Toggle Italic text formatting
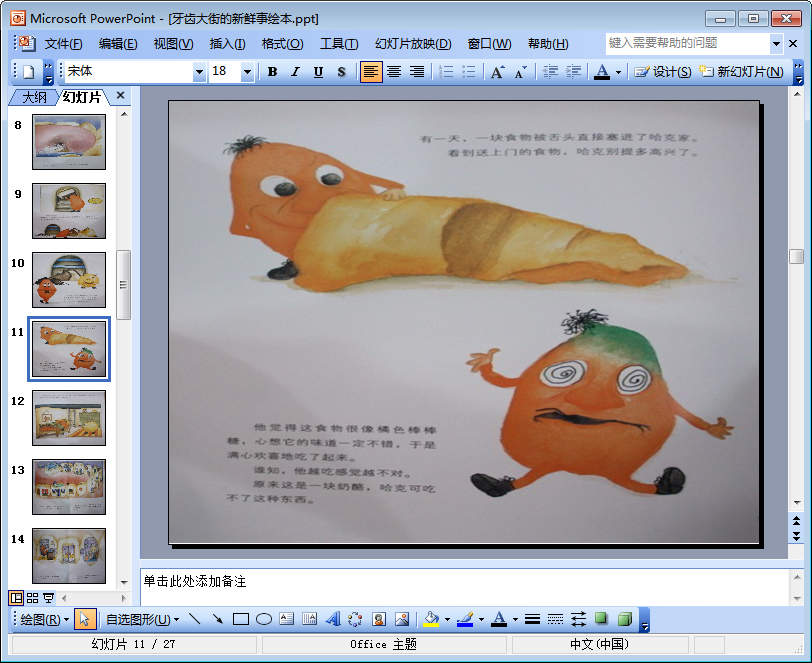812x663 pixels. coord(295,72)
